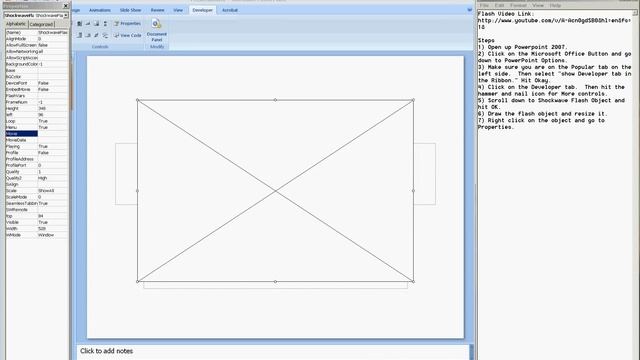Click the WMode Window value cell
Screen dimensions: 640x360
tap(53, 235)
